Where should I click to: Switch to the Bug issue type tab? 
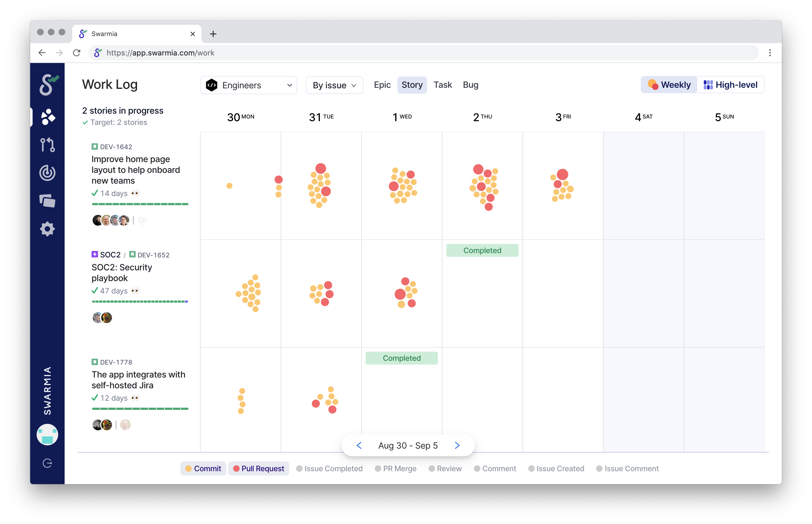(x=470, y=85)
